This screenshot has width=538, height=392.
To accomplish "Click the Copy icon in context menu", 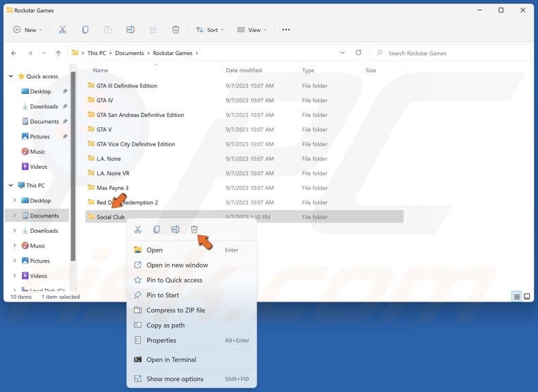I will 157,229.
